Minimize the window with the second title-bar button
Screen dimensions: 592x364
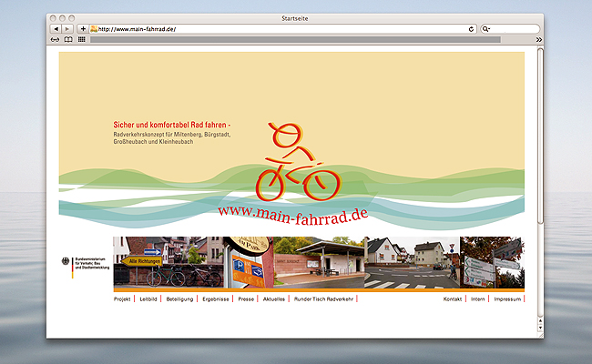click(x=62, y=18)
